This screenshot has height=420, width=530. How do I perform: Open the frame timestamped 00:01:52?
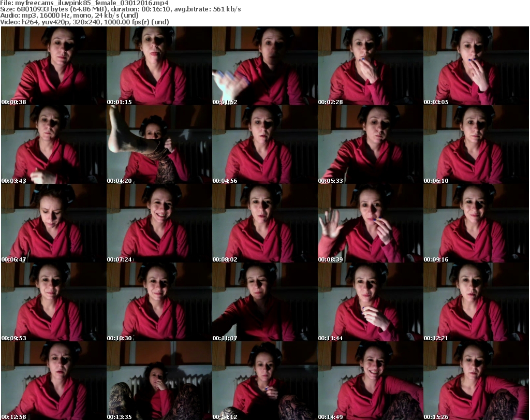click(x=265, y=66)
